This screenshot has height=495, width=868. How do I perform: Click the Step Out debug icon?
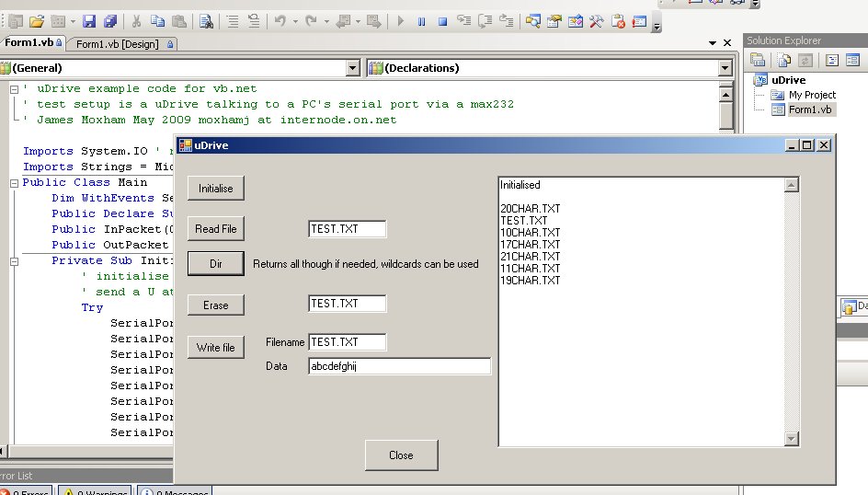[x=507, y=21]
